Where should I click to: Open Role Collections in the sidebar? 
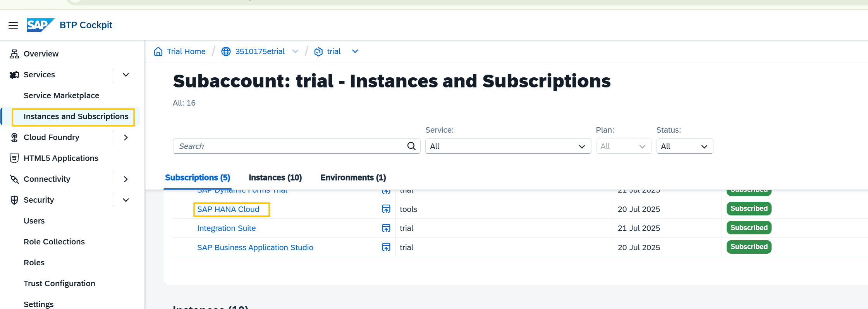coord(54,242)
